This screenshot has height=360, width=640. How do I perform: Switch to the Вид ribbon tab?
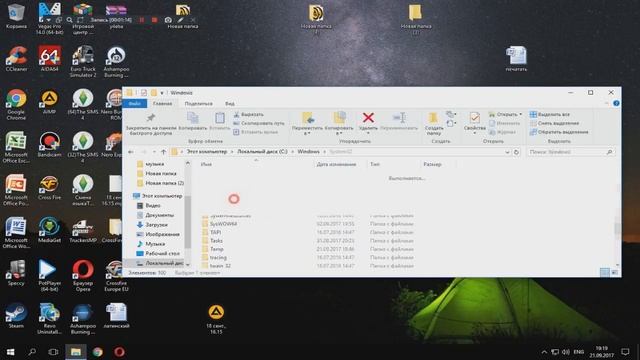(x=230, y=104)
